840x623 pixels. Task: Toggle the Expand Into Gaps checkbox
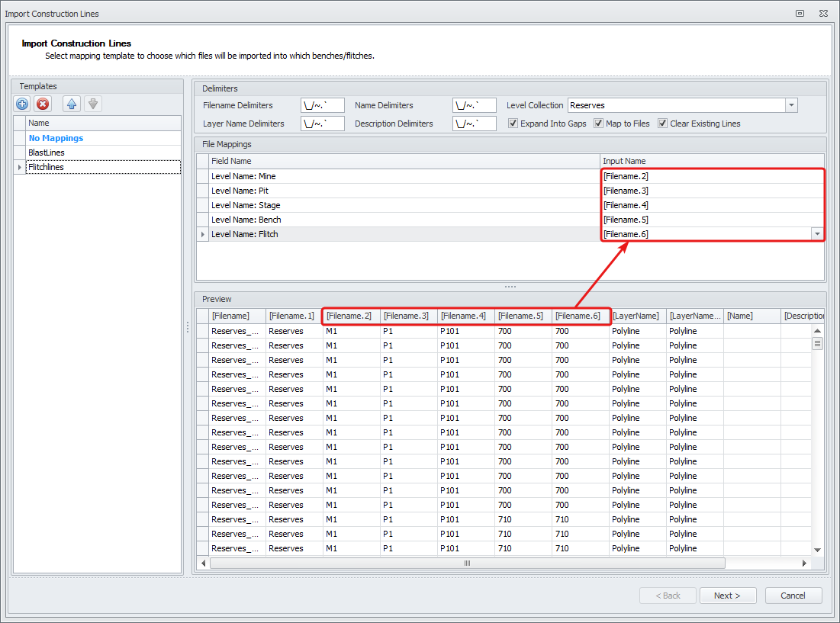513,124
